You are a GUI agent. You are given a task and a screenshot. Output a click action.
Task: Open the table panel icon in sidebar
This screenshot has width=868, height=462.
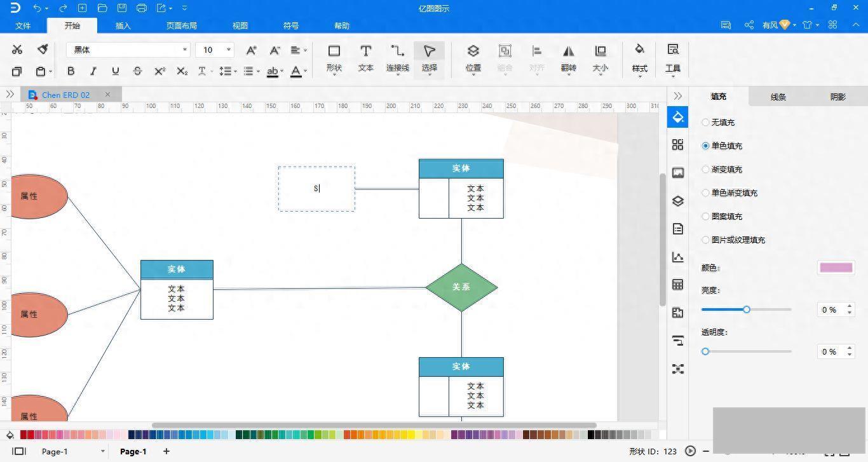(678, 285)
